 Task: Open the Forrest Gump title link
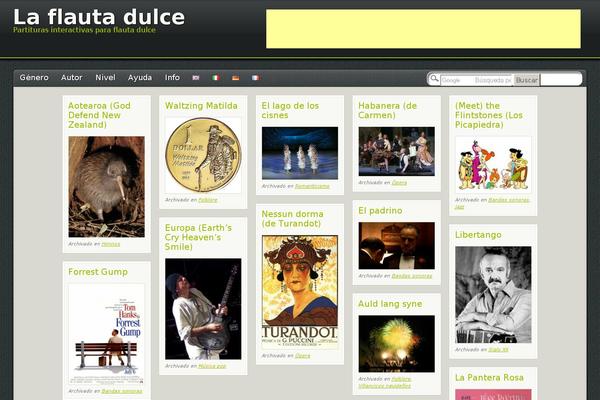(x=98, y=272)
